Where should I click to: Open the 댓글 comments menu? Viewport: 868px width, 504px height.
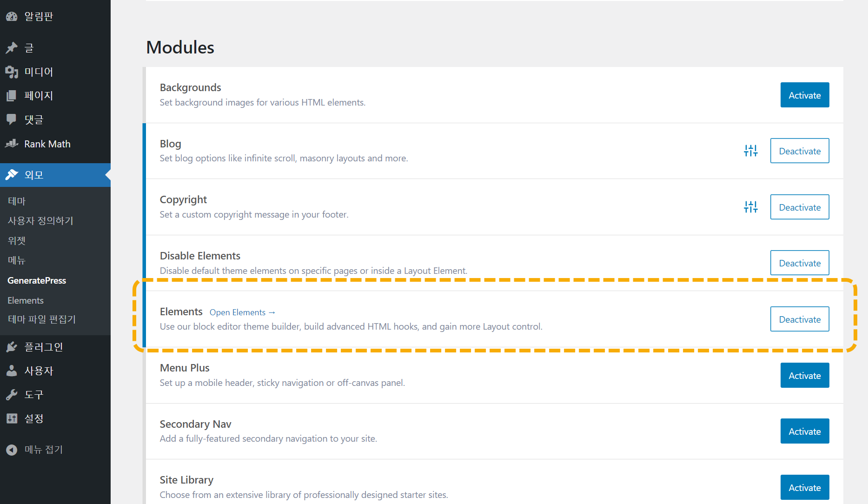click(x=55, y=119)
